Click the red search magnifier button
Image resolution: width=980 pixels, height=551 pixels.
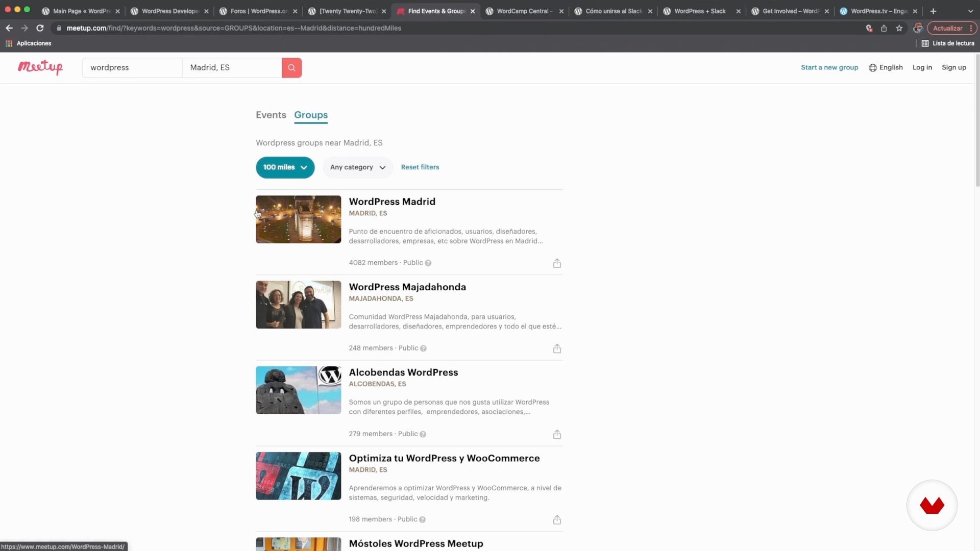coord(291,67)
